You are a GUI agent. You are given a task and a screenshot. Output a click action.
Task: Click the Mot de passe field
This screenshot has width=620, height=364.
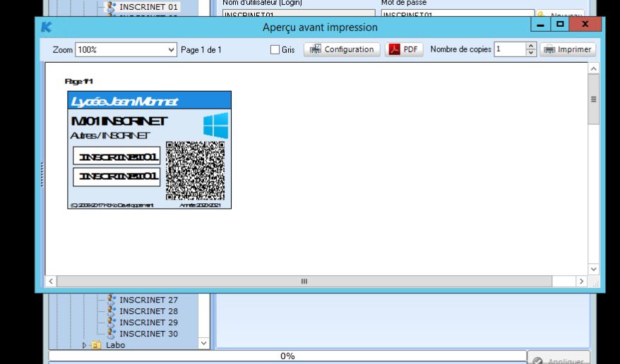click(x=458, y=13)
